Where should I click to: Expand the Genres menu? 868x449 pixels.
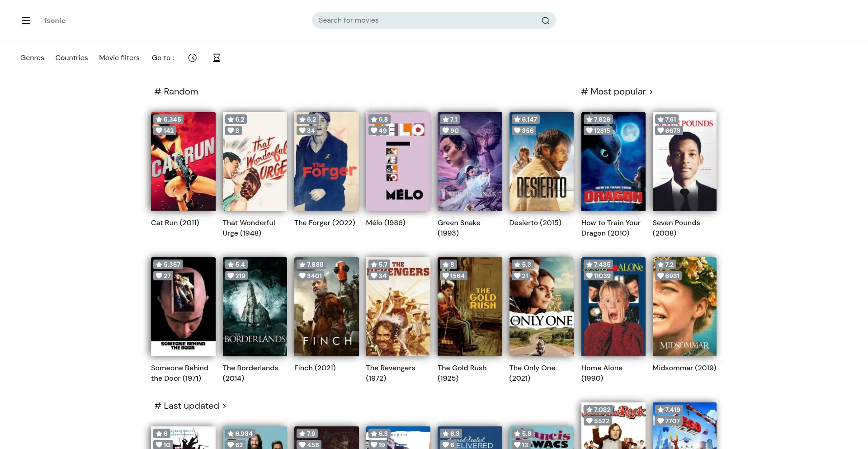[x=32, y=58]
